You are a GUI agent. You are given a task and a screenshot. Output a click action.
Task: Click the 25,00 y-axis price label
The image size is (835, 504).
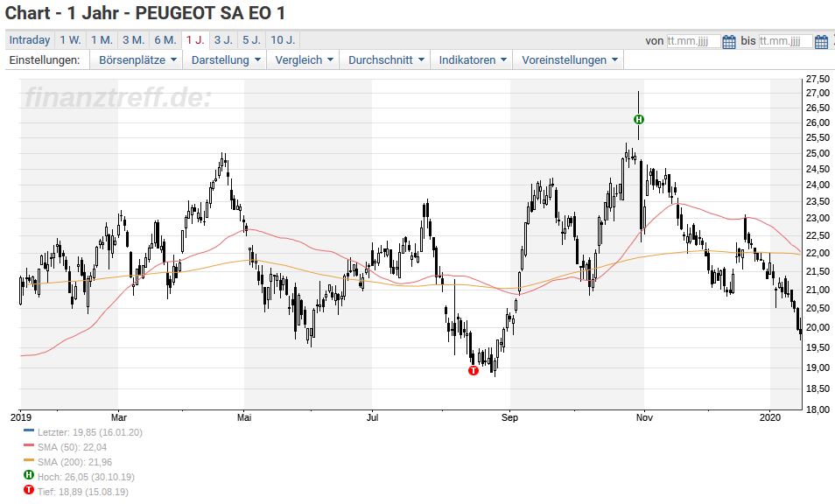pos(817,154)
